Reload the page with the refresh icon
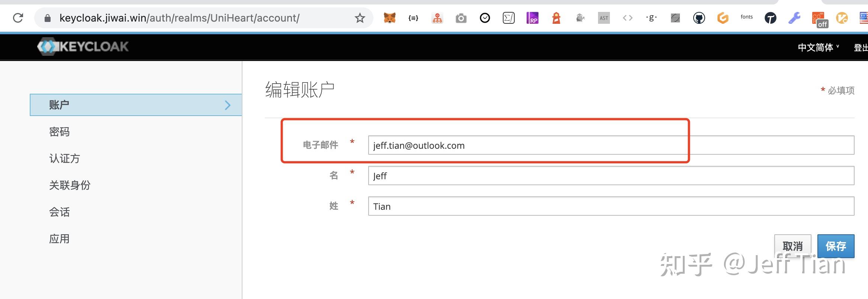 [x=18, y=18]
